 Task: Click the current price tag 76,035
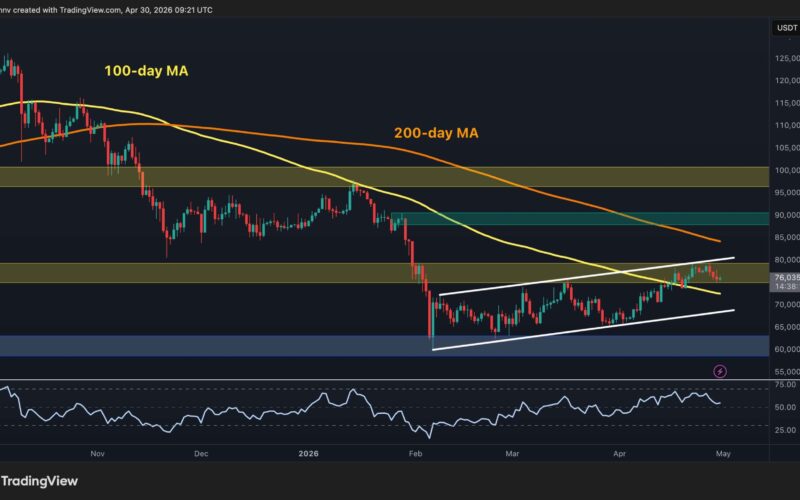786,278
